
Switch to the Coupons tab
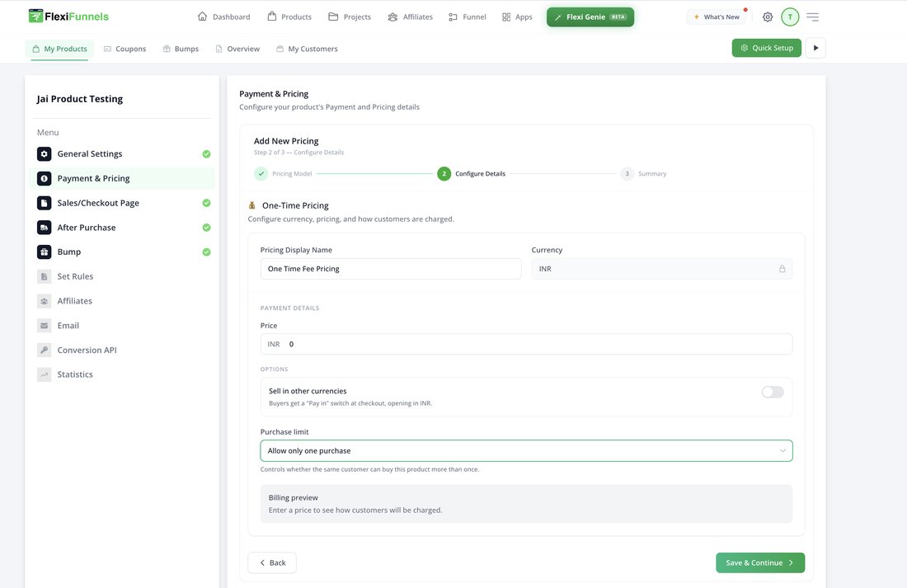[125, 49]
